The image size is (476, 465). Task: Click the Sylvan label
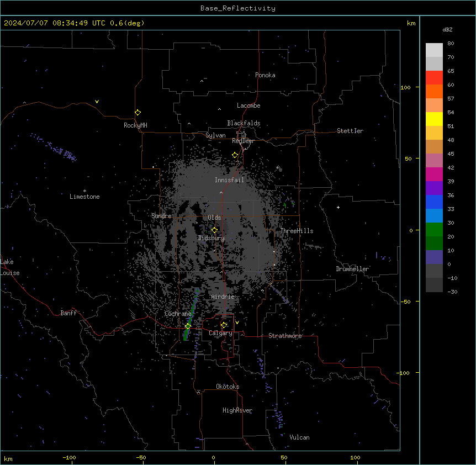(215, 135)
